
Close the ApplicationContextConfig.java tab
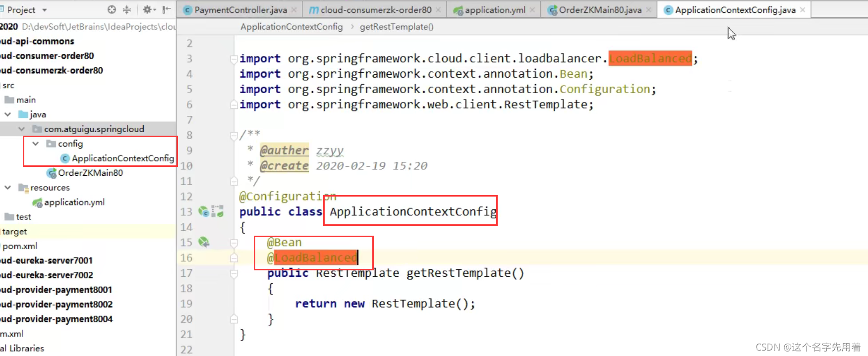coord(803,10)
